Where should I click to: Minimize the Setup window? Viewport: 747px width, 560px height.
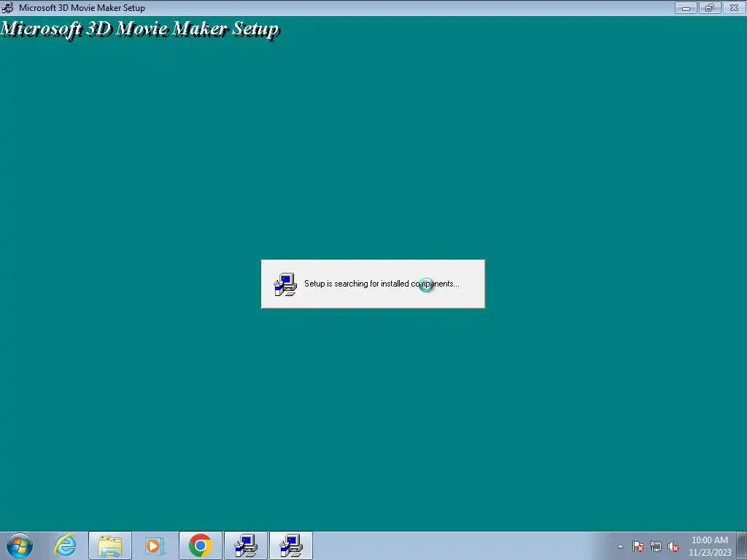point(686,7)
